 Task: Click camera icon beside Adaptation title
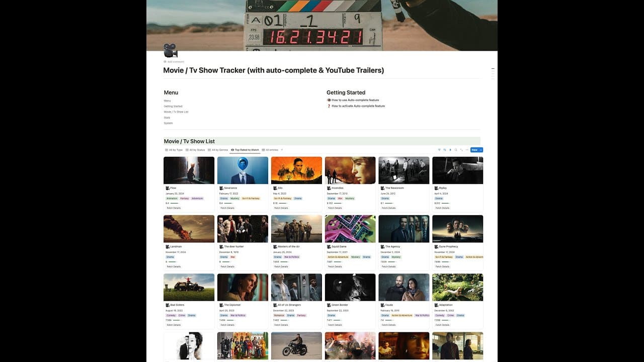[x=436, y=305]
